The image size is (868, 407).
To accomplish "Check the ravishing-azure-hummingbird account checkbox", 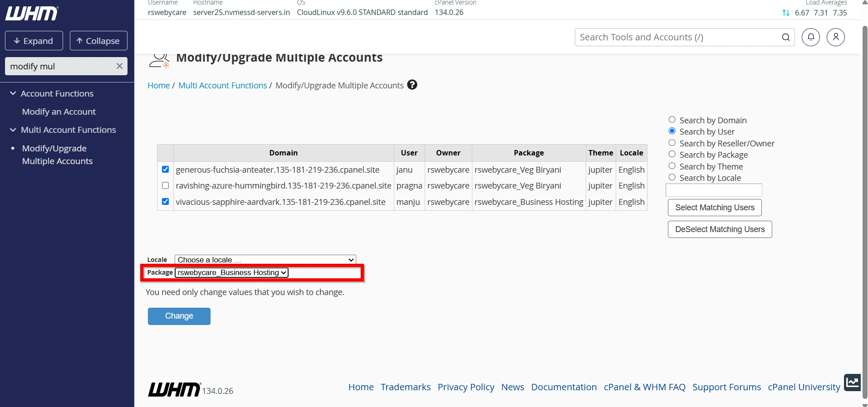I will pyautogui.click(x=166, y=185).
